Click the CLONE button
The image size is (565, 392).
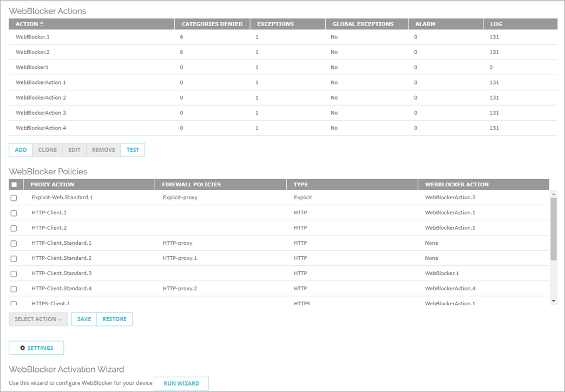point(48,149)
